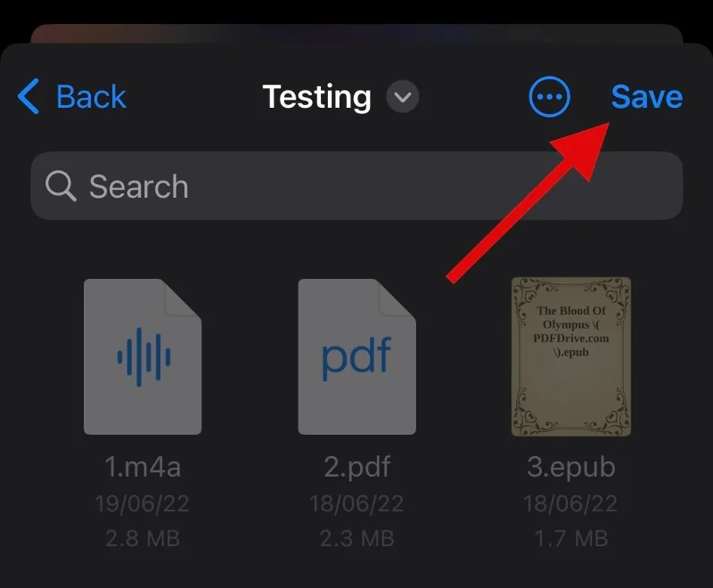Click the 18/06/22 date under 3.epub
Screen dimensions: 713x588
pyautogui.click(x=570, y=503)
